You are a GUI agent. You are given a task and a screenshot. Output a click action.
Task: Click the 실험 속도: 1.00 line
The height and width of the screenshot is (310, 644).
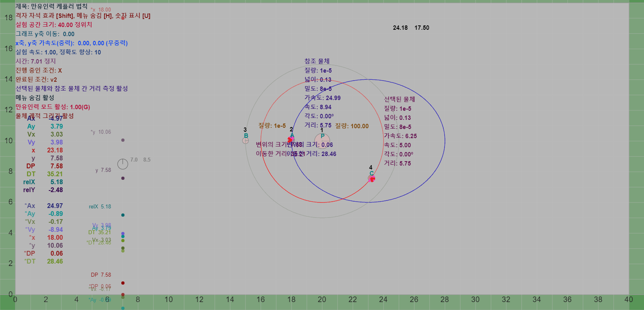coord(58,52)
